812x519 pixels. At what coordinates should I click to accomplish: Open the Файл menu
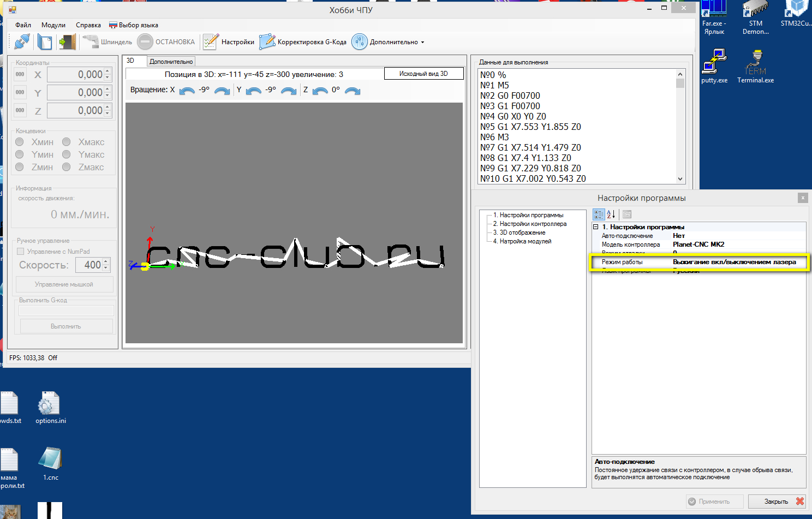point(23,25)
